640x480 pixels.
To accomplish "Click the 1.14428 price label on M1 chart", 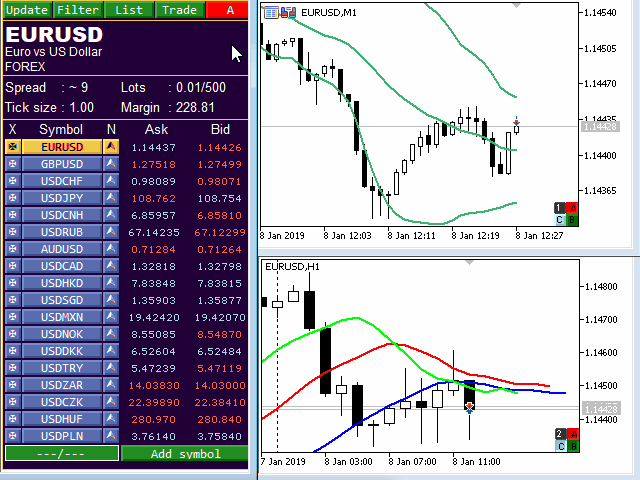I will click(x=600, y=127).
